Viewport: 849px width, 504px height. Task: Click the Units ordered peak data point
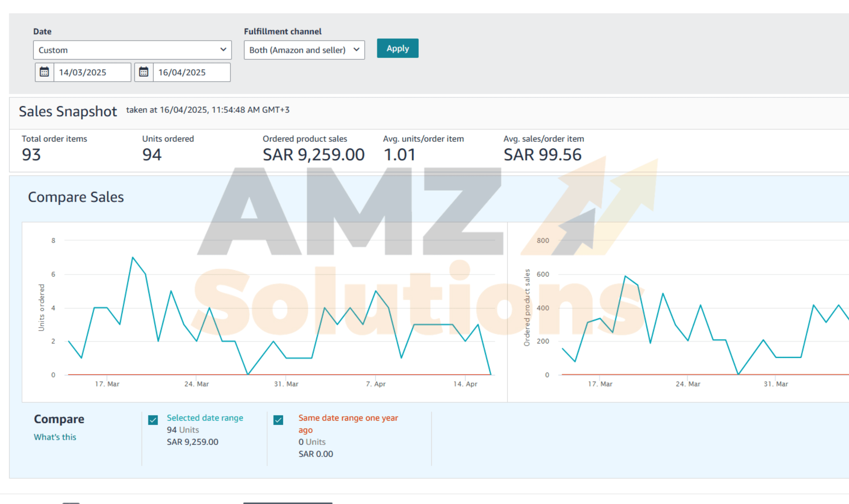133,257
